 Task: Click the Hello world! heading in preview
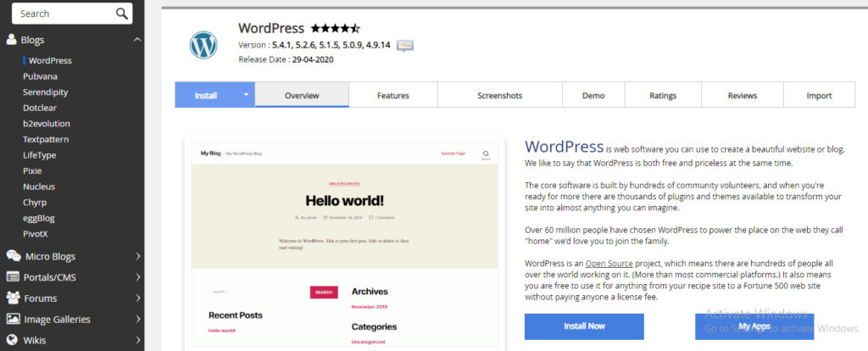pyautogui.click(x=344, y=200)
